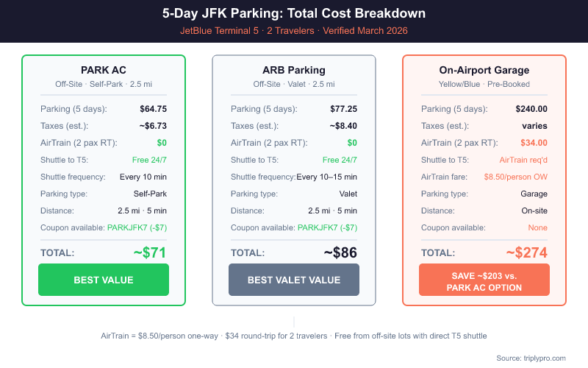The width and height of the screenshot is (588, 368).
Task: Click the $240.00 on-airport parking price
Action: point(531,109)
